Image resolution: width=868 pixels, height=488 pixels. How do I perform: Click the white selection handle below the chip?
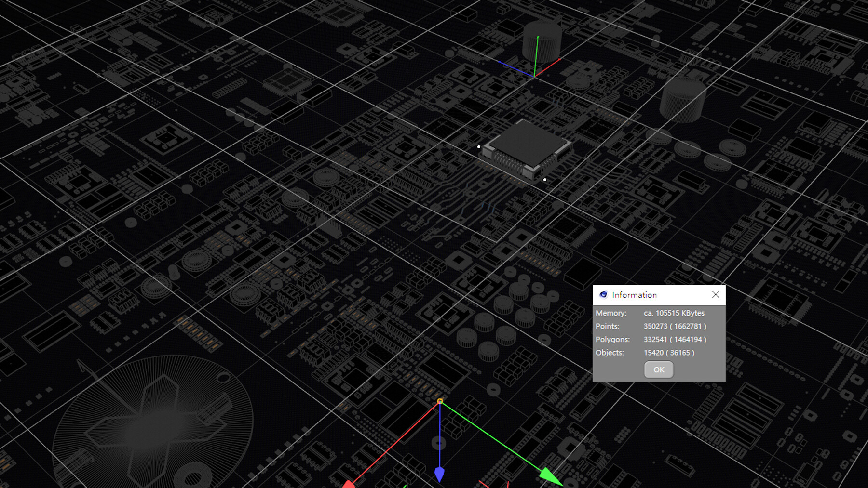pos(544,179)
